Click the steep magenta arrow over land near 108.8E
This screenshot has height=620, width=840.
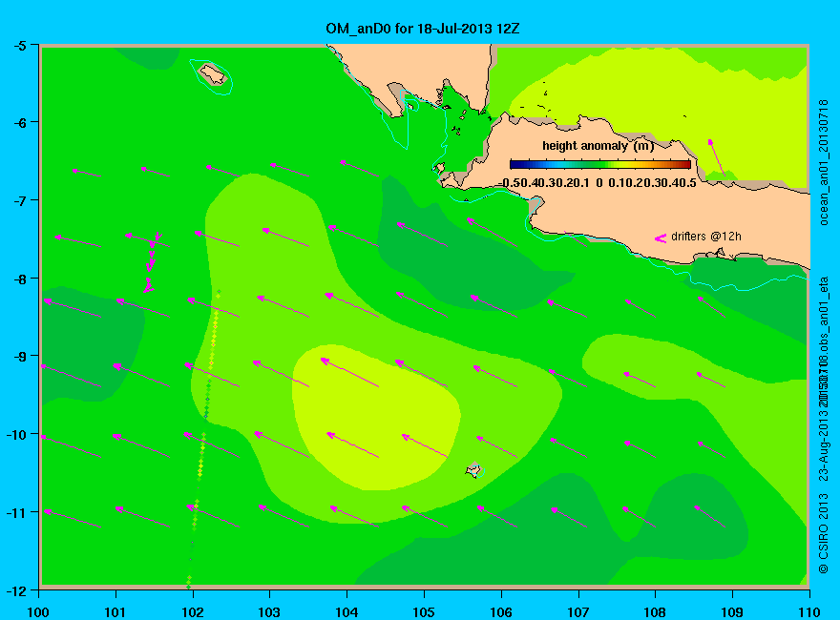coord(716,158)
